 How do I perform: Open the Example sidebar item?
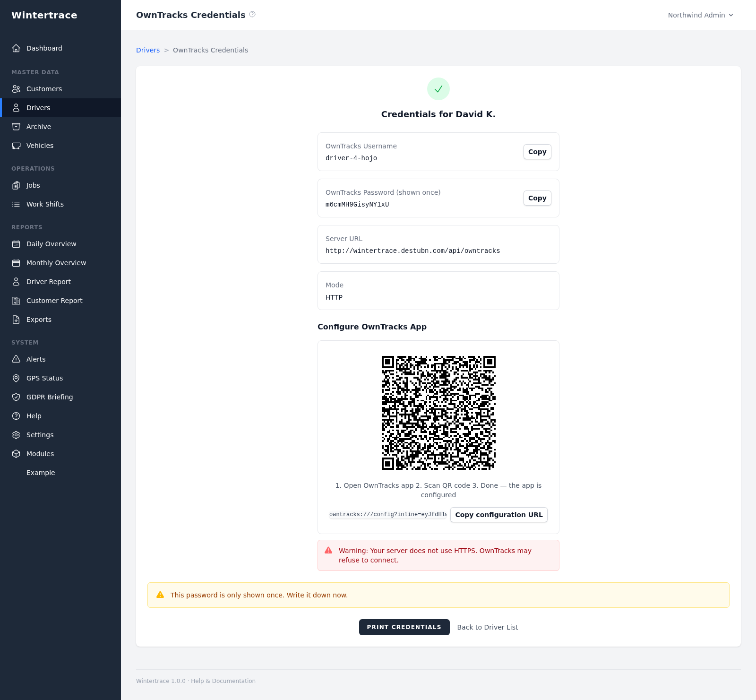(60, 473)
